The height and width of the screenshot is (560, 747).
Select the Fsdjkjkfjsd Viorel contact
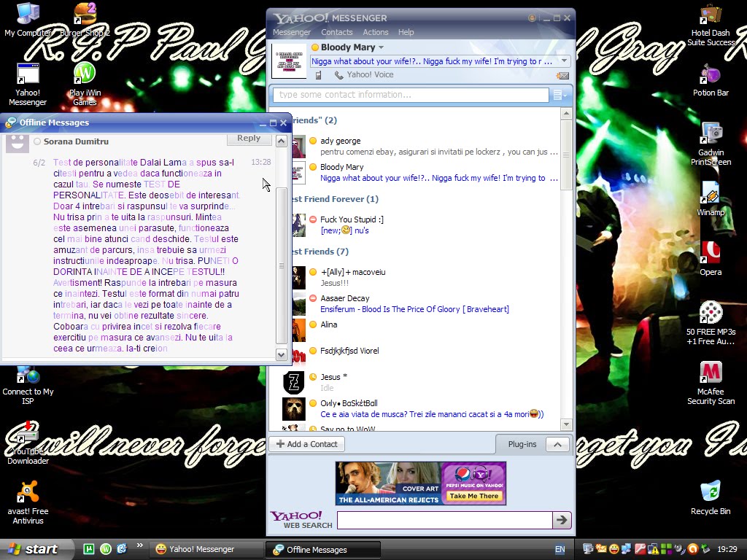[x=425, y=356]
